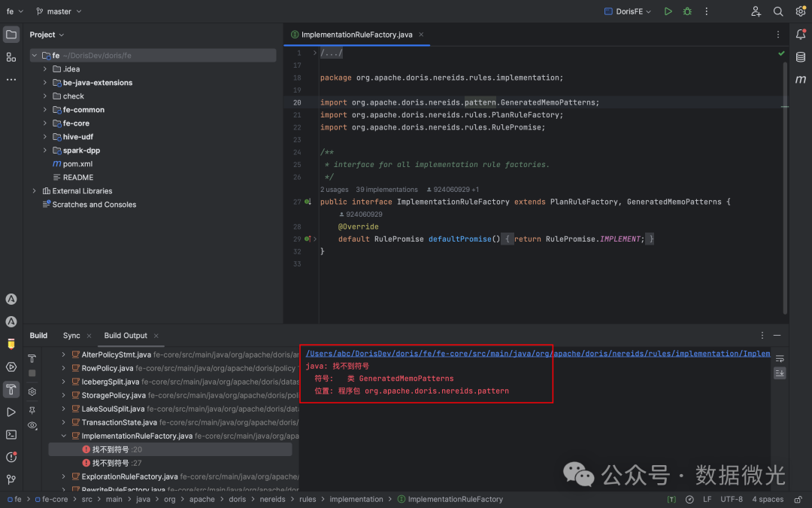The height and width of the screenshot is (508, 812).
Task: Change the LF line separator
Action: pos(707,499)
